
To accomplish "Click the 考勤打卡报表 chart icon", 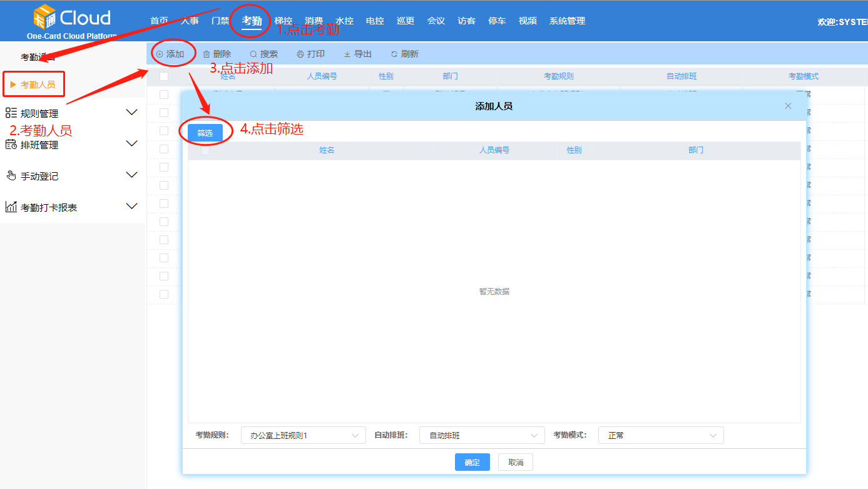I will pos(12,206).
